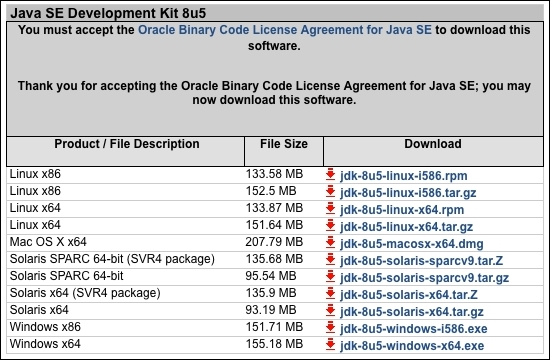Open Oracle Binary Code License Agreement link
This screenshot has width=550, height=360.
click(x=284, y=30)
